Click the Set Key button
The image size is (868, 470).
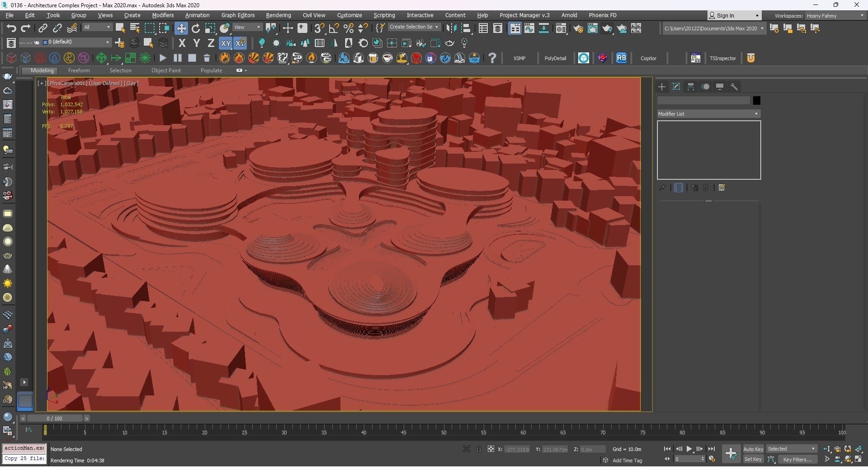tap(753, 459)
